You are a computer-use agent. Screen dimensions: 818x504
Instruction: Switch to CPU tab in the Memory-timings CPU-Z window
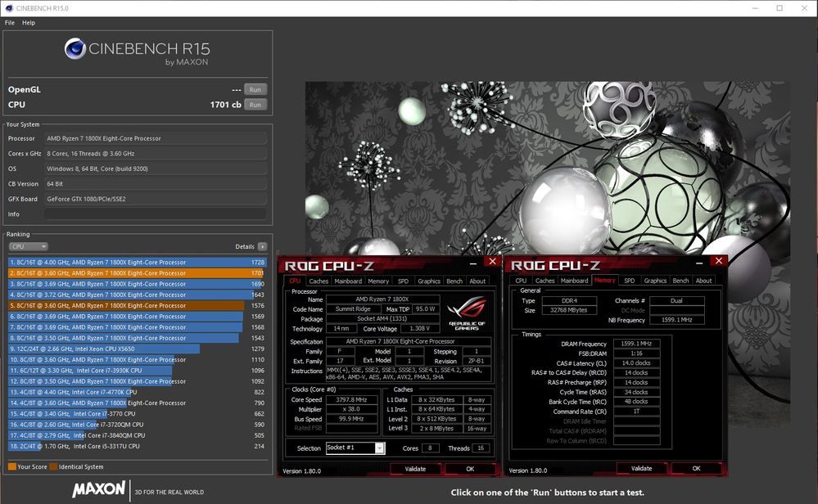521,281
